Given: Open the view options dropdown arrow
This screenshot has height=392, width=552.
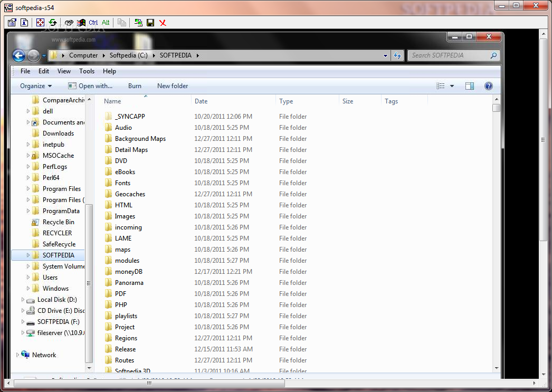Looking at the screenshot, I should coord(452,86).
